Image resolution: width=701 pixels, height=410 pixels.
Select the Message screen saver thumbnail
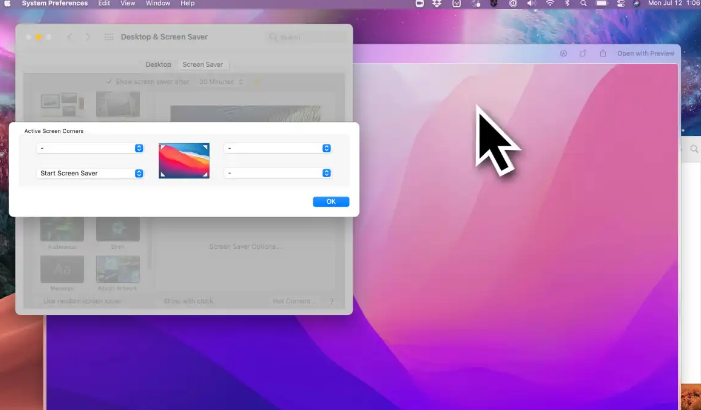[62, 269]
